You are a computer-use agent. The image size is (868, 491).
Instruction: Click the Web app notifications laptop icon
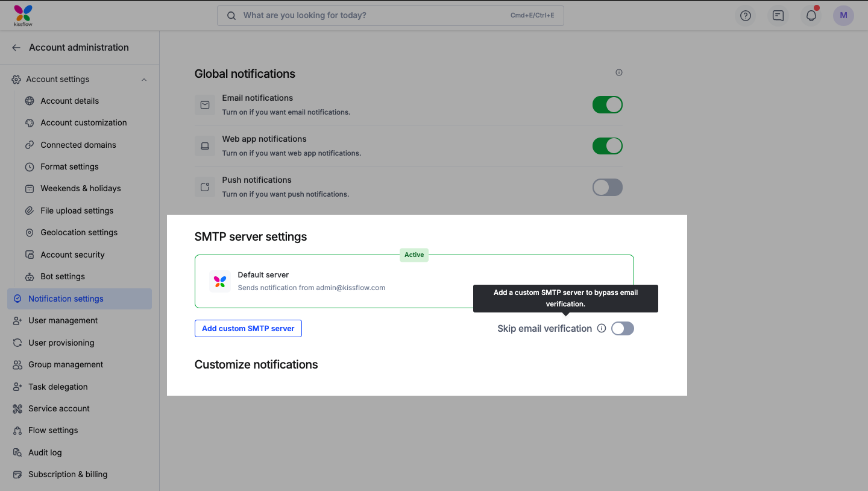pos(205,146)
